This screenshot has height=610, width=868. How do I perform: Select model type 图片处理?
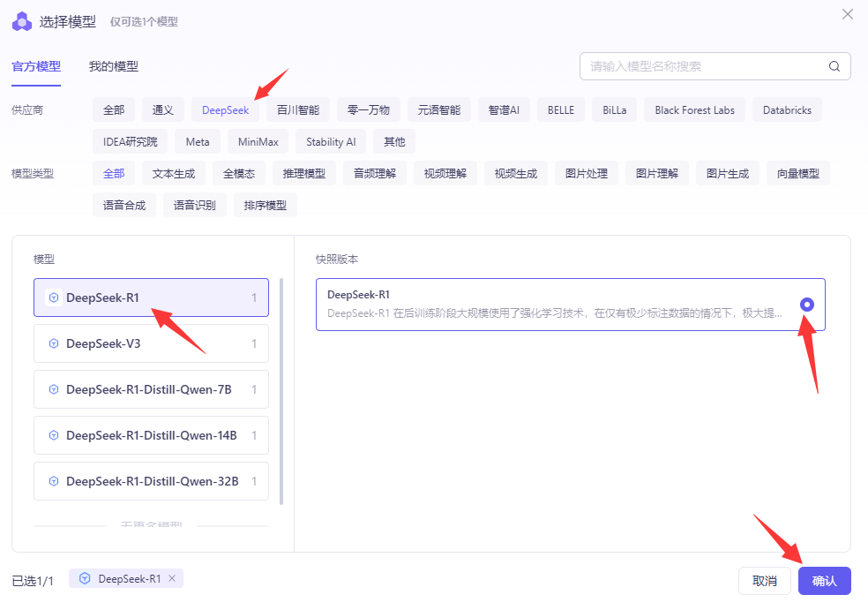pos(587,173)
